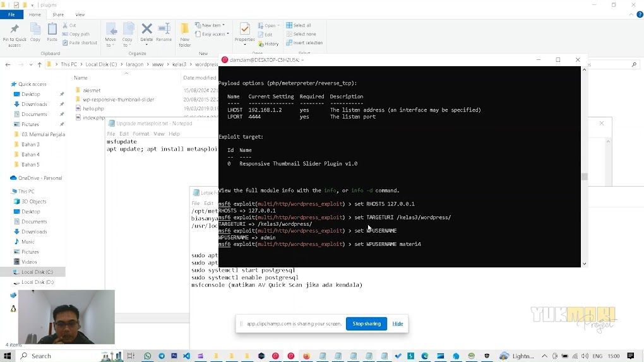Select wp-responsive-thumbnail-slider folder

[x=118, y=99]
